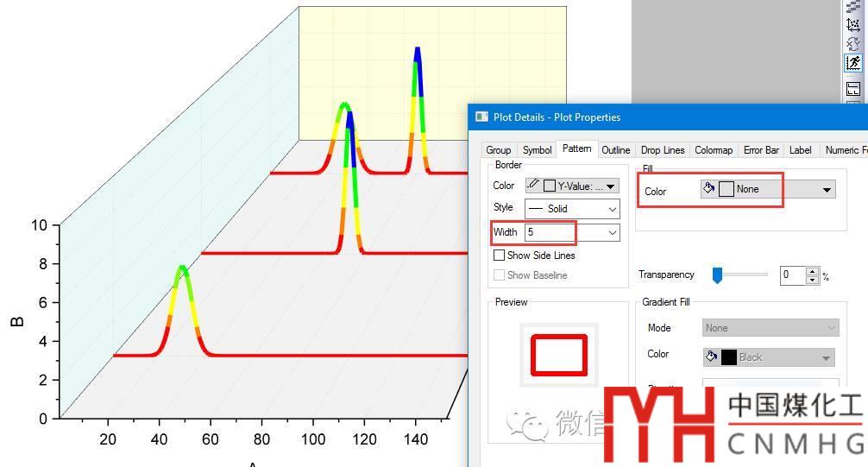Click the B axis tick label 10
This screenshot has width=868, height=467.
[x=39, y=225]
